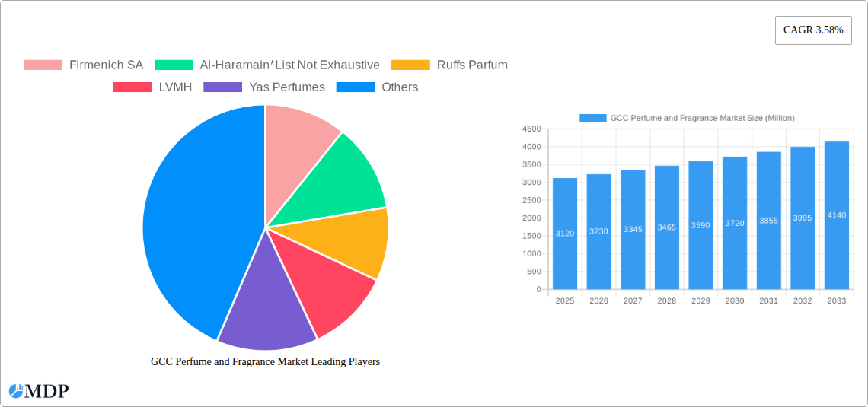This screenshot has width=868, height=407.
Task: Click the 2025 x-axis label
Action: pyautogui.click(x=565, y=300)
